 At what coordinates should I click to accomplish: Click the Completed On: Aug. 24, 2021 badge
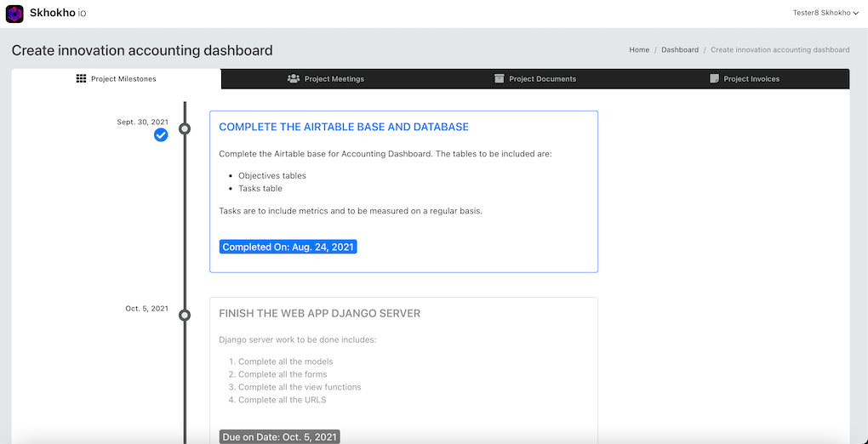288,247
